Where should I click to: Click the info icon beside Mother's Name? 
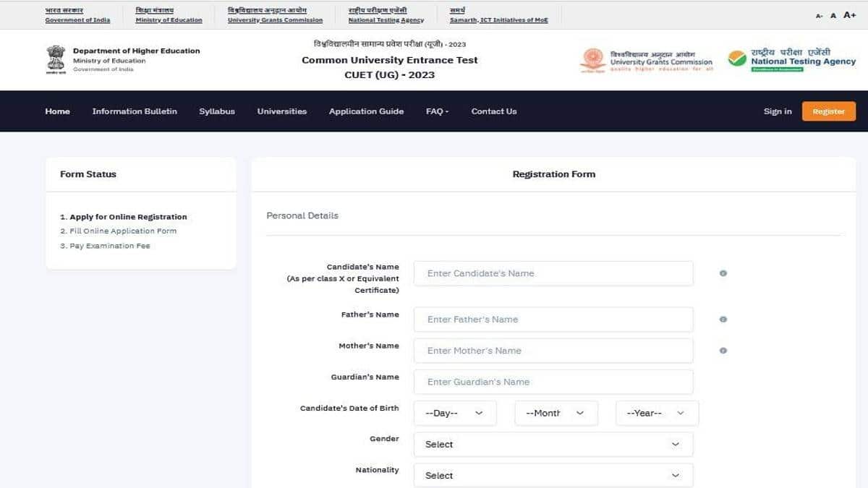point(723,351)
